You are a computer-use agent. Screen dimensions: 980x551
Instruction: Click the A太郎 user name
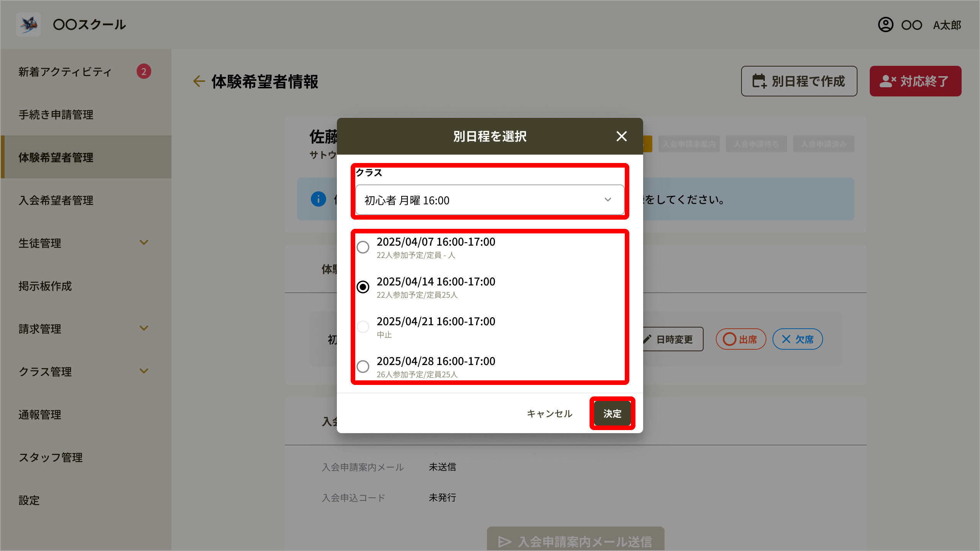tap(947, 25)
